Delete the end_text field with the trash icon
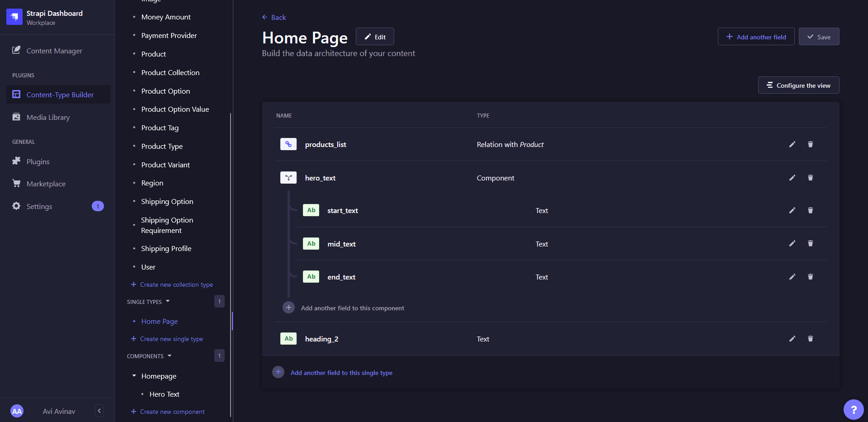868x422 pixels. 810,277
